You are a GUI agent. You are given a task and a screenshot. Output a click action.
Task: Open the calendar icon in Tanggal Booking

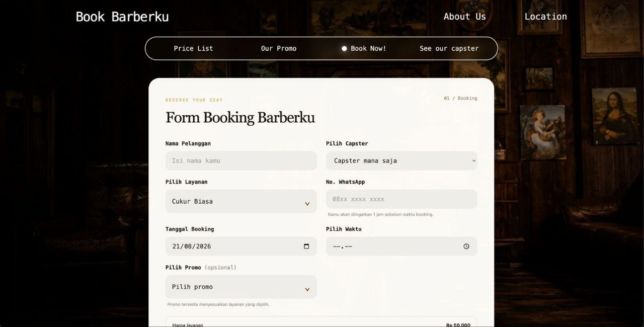(306, 246)
